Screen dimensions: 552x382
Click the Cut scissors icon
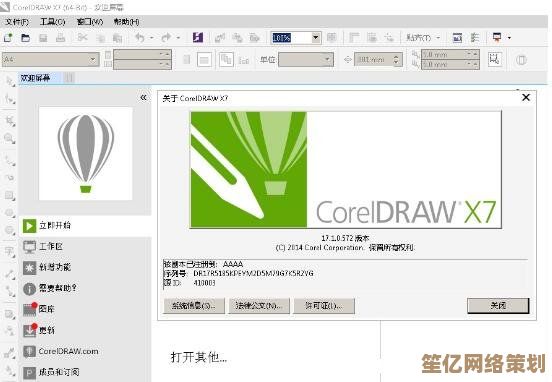click(x=82, y=37)
